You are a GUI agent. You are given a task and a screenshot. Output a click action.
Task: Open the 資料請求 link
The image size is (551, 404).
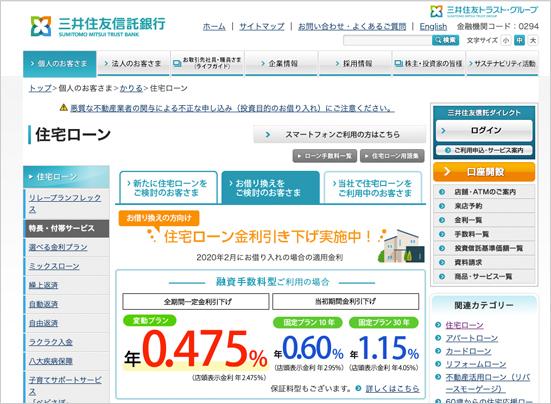click(484, 262)
